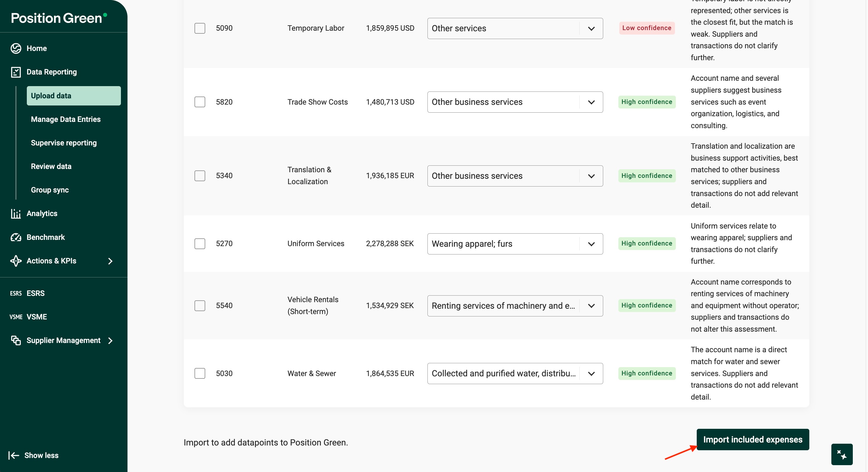868x472 pixels.
Task: Click Import included expenses button
Action: tap(752, 439)
